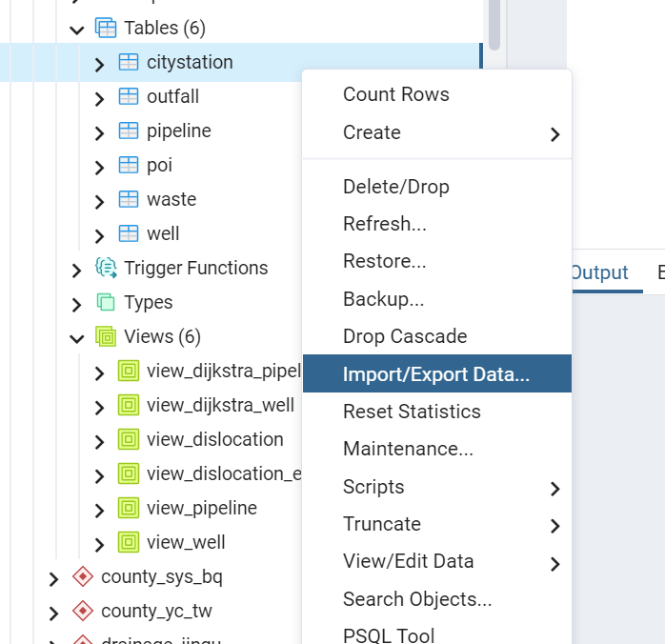
Task: Expand the county_yc_tw schema
Action: click(x=54, y=612)
